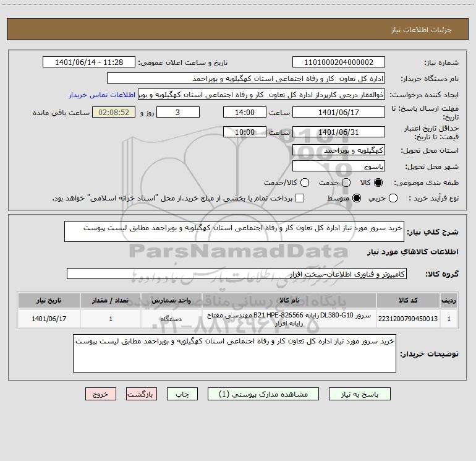The width and height of the screenshot is (476, 461).
Task: Select the کالا radio button
Action: click(x=378, y=183)
